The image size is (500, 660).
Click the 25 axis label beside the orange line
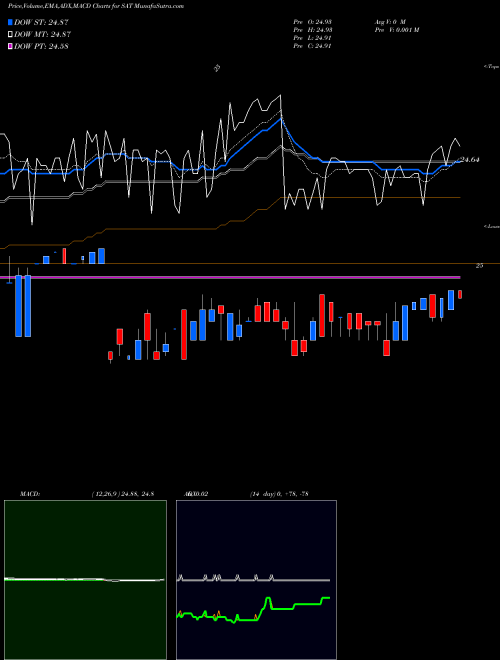click(x=479, y=266)
